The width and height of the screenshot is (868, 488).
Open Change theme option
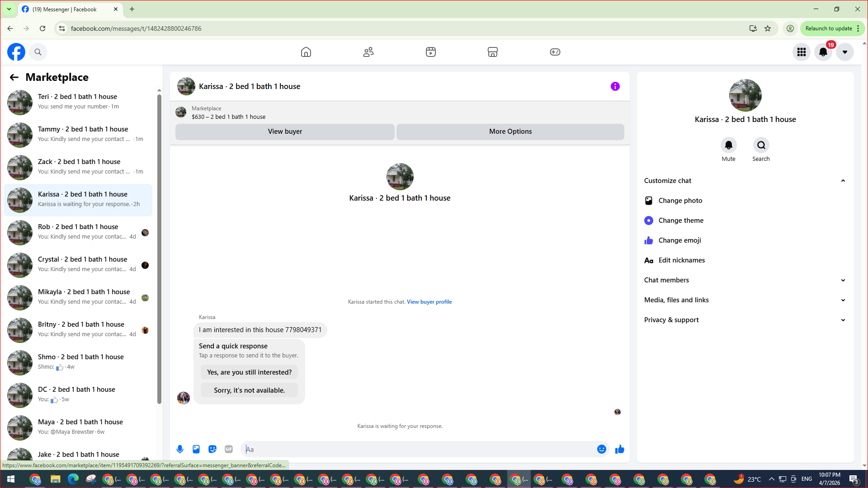745,221
